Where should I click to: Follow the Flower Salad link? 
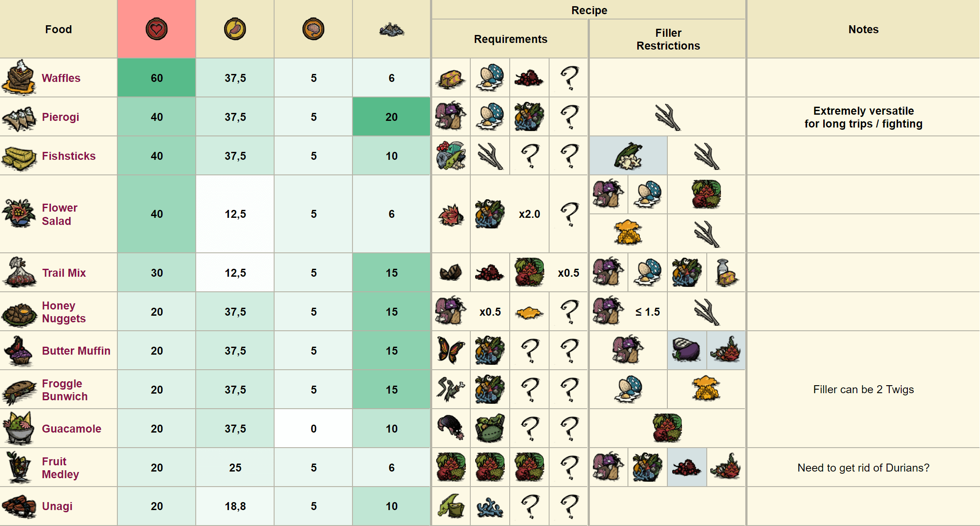click(x=59, y=214)
